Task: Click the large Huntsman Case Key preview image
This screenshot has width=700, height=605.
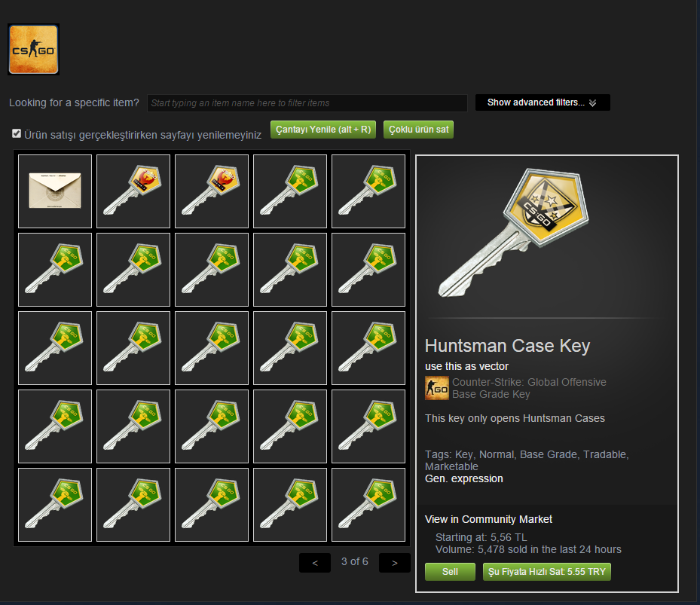Action: pos(513,233)
